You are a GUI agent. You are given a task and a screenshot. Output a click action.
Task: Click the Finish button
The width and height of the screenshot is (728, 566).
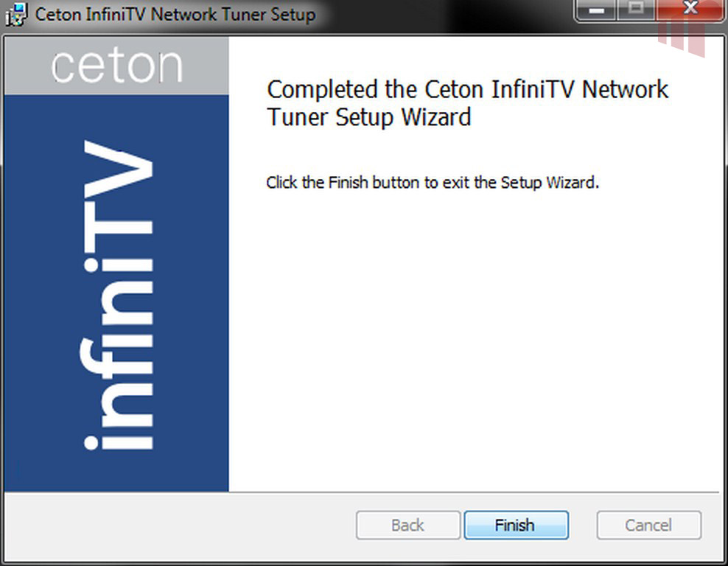tap(516, 525)
